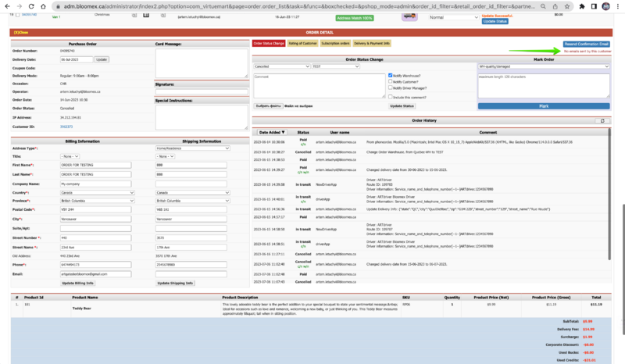The height and width of the screenshot is (364, 625).
Task: Open the Customer ID 3962373 link
Action: (x=66, y=127)
